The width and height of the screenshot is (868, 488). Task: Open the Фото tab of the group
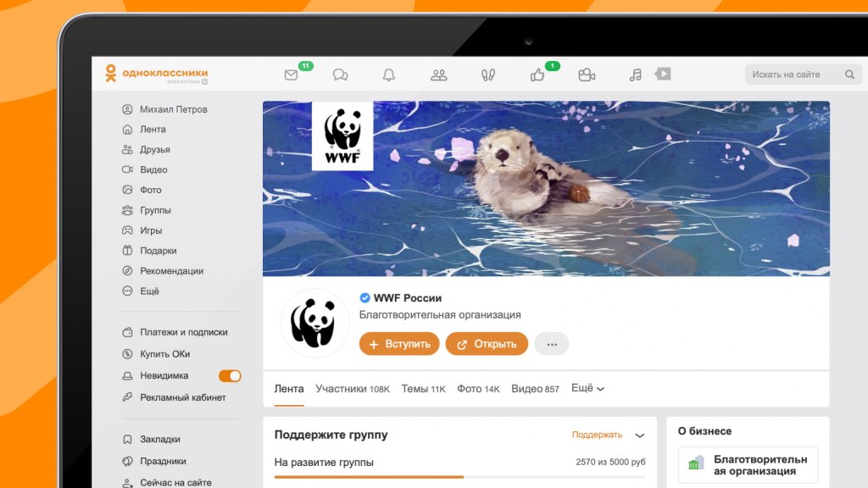[478, 389]
